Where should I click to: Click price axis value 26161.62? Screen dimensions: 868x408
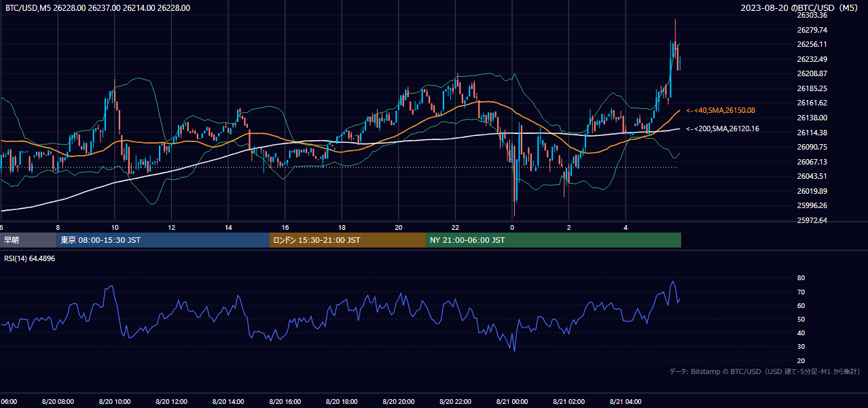pos(812,103)
